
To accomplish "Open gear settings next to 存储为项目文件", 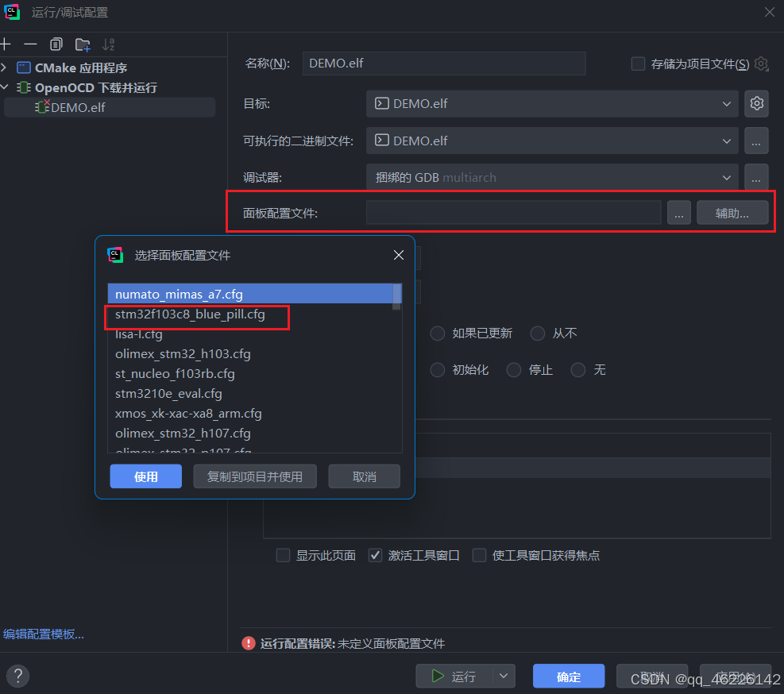I will tap(761, 64).
